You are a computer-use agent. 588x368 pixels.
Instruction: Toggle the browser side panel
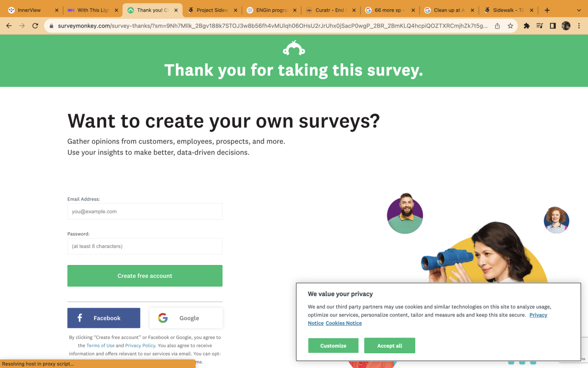[x=553, y=26]
